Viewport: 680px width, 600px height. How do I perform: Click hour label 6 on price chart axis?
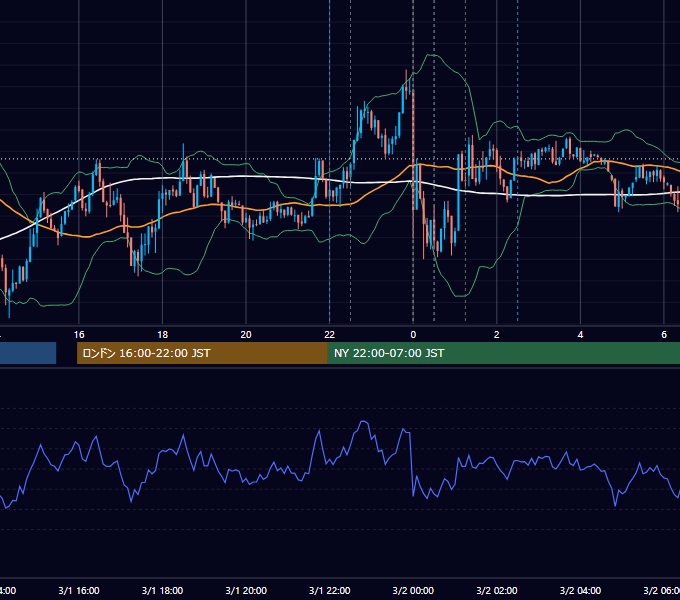(664, 335)
